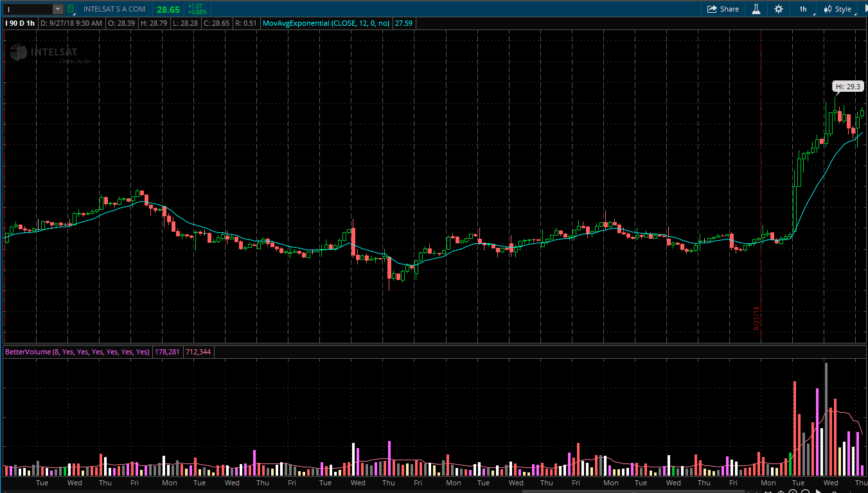Click the red 9/21/18 vertical date marker
Image resolution: width=868 pixels, height=493 pixels.
(x=761, y=193)
